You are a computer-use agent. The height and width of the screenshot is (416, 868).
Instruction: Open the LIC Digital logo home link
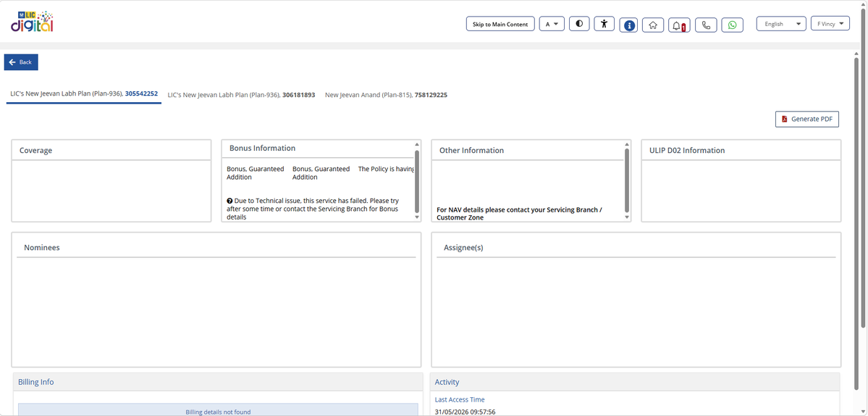[x=32, y=21]
